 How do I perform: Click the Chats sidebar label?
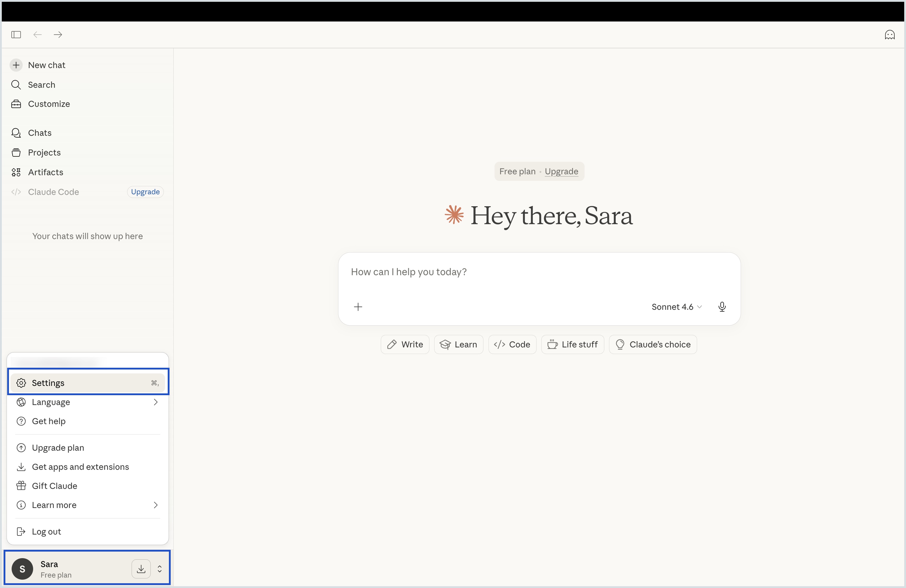click(x=40, y=133)
